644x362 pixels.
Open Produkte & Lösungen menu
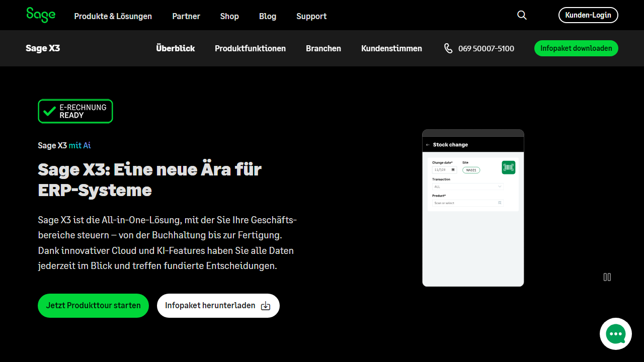click(113, 16)
